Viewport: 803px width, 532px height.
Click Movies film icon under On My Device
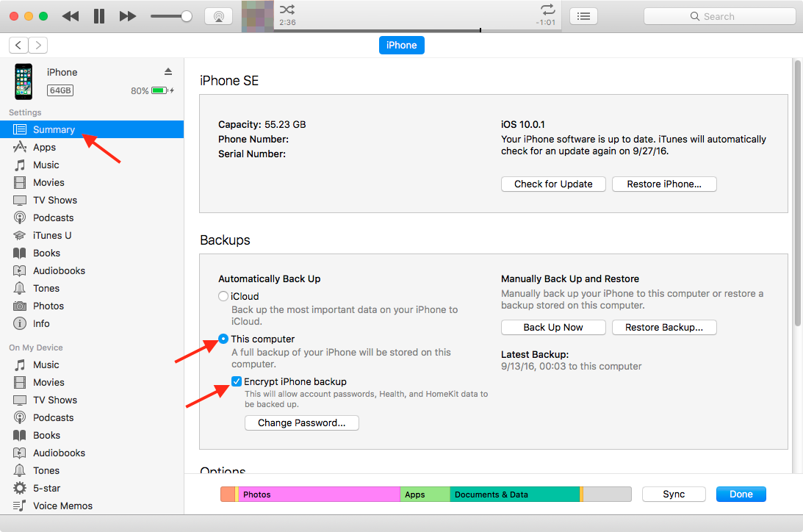[x=19, y=383]
